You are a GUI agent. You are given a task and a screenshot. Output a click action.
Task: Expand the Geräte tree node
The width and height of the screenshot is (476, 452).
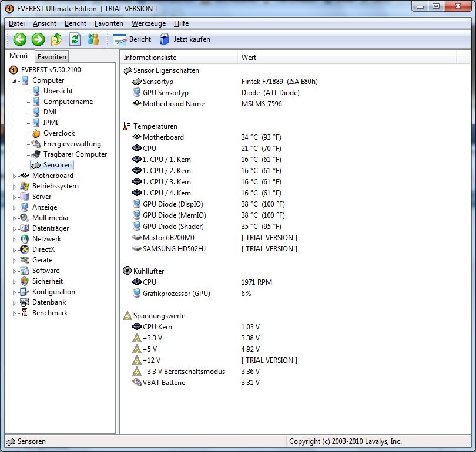(x=14, y=261)
